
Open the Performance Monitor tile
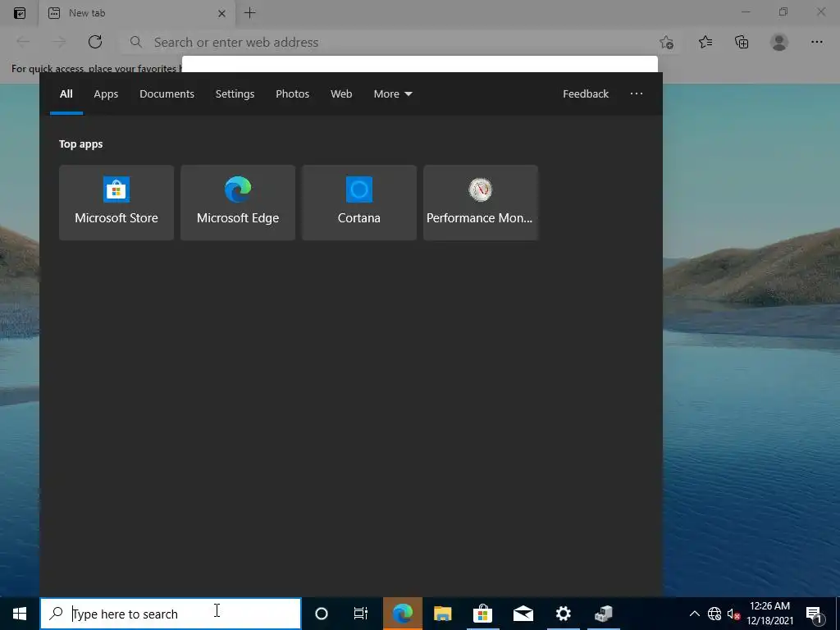[x=481, y=203]
